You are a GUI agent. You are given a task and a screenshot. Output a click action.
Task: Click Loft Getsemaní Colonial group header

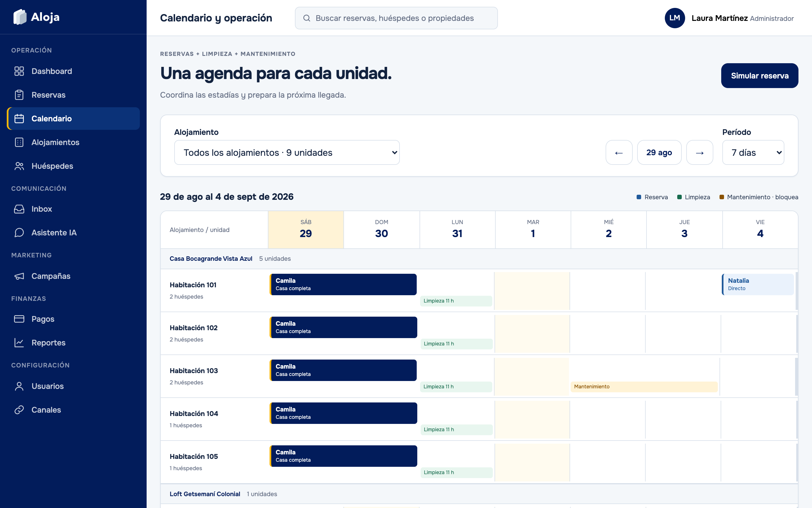click(x=479, y=494)
